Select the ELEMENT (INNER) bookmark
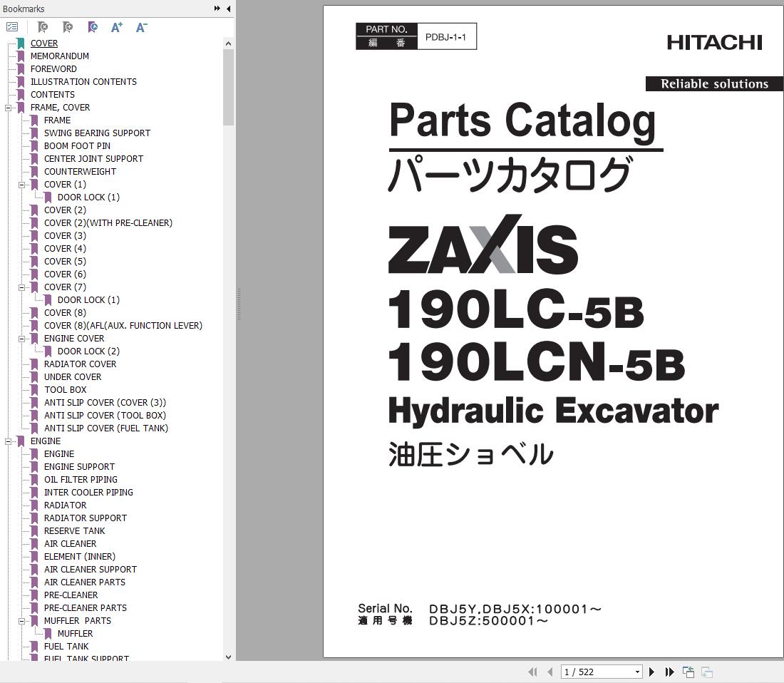Image resolution: width=784 pixels, height=683 pixels. 80,557
